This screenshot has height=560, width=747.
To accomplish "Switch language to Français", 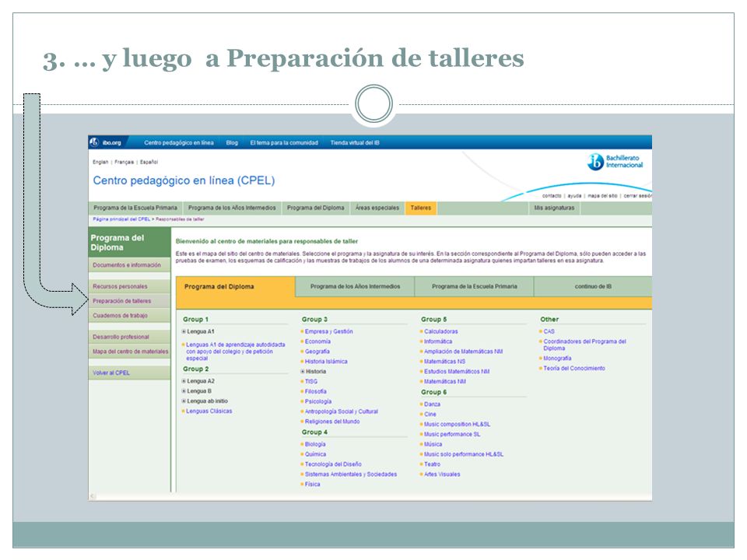I will tap(124, 163).
